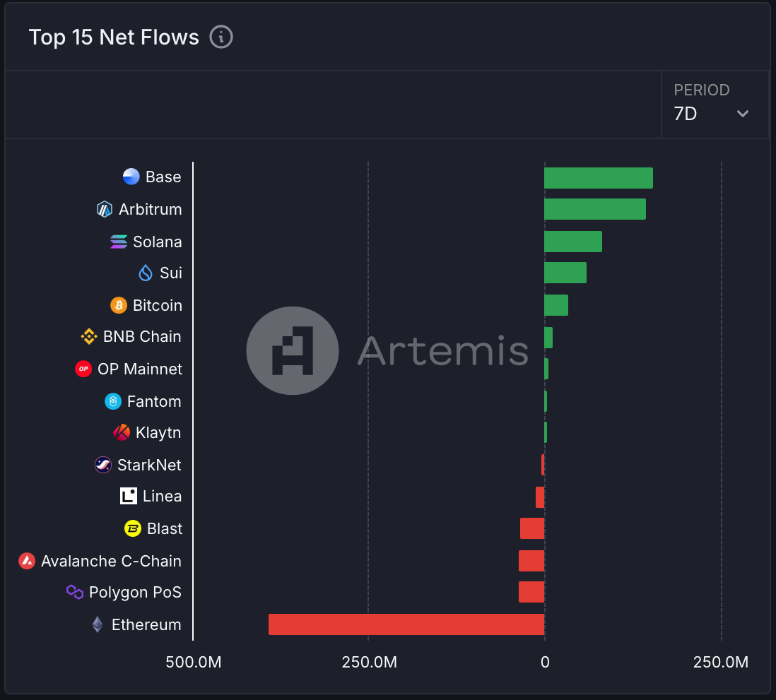
Task: Click the Klaytn logo icon
Action: (x=122, y=432)
